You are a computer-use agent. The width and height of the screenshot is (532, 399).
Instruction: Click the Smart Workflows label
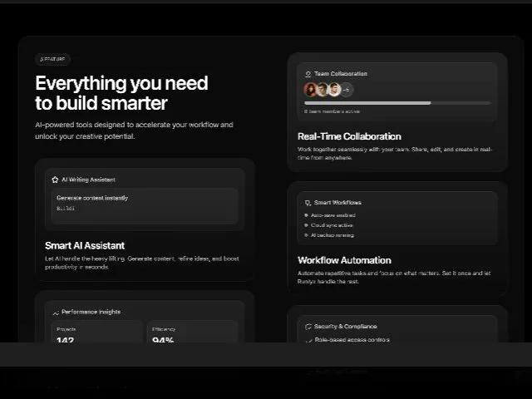pos(337,203)
